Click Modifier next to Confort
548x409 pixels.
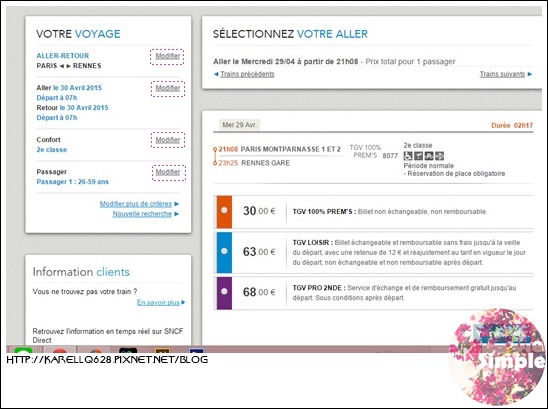click(168, 140)
